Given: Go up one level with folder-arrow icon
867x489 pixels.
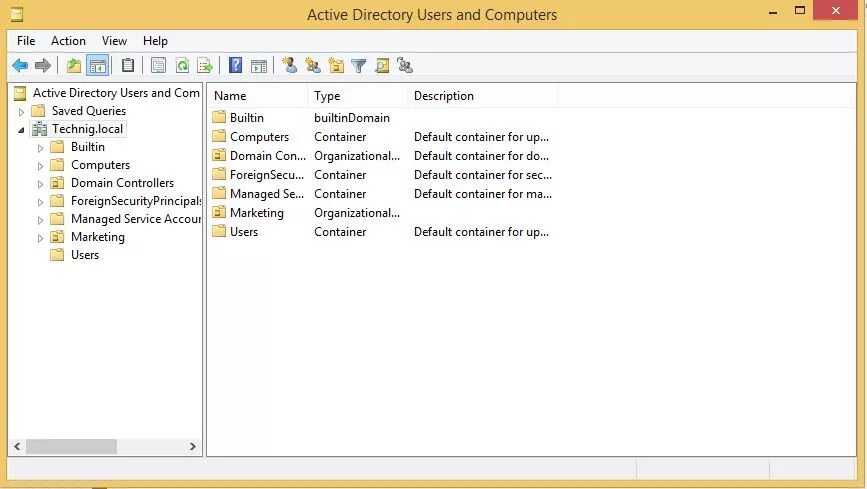Looking at the screenshot, I should [74, 66].
